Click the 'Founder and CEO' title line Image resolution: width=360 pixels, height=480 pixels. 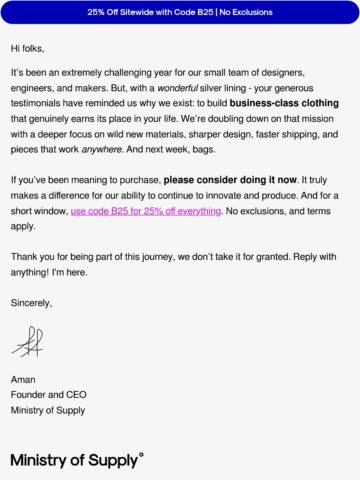pos(49,395)
